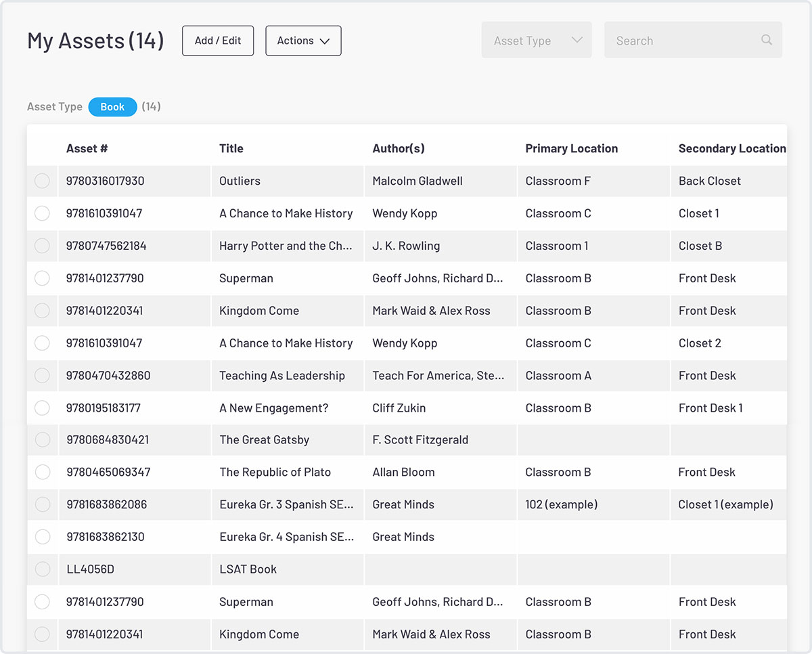Open The Republic of Plato title cell
This screenshot has height=654, width=812.
[275, 473]
